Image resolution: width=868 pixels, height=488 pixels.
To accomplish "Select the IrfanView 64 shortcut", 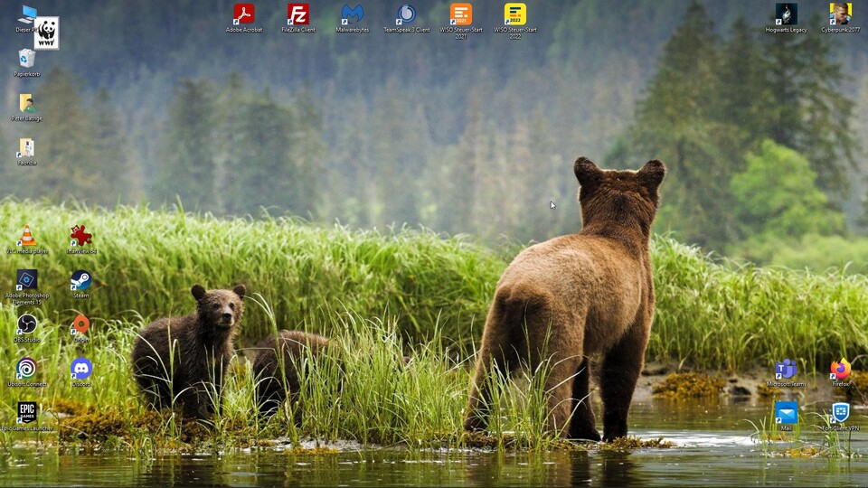I will click(81, 239).
